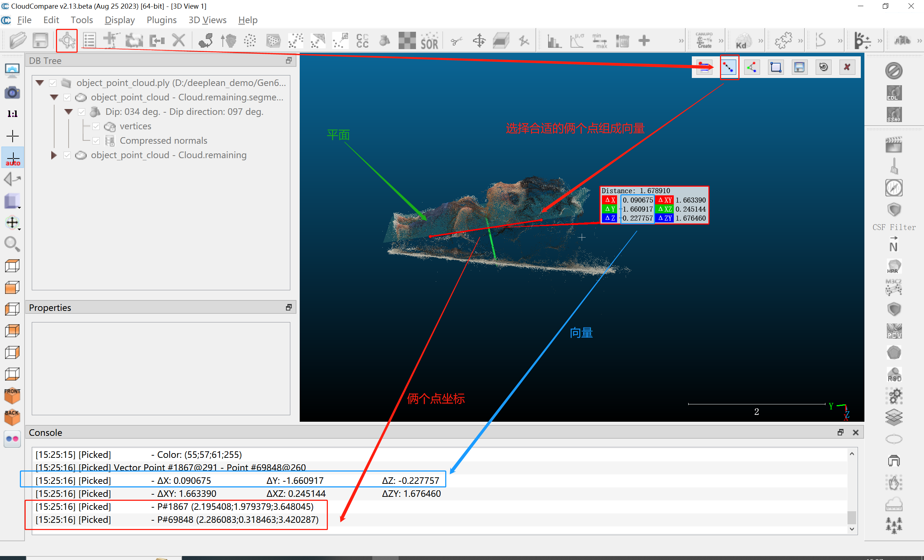
Task: Click the Console scrollbar down arrow
Action: (852, 529)
